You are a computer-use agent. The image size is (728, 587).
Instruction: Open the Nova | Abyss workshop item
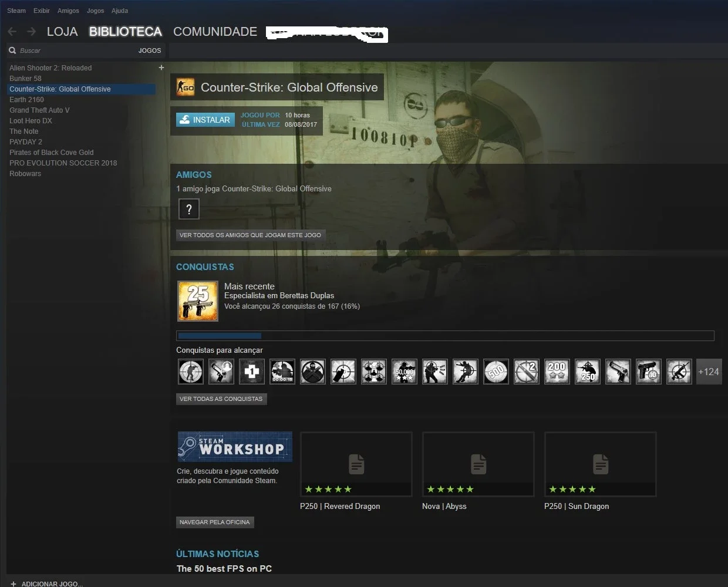[x=478, y=465]
